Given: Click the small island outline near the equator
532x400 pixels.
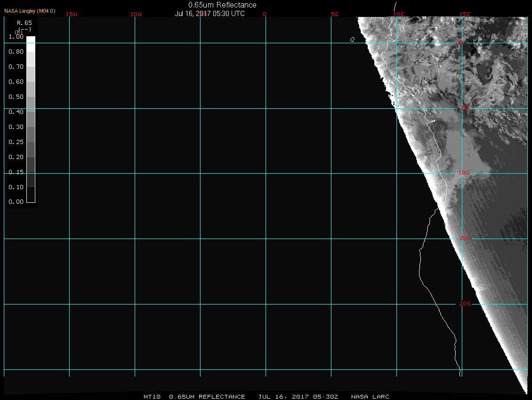Looking at the screenshot, I should click(352, 40).
